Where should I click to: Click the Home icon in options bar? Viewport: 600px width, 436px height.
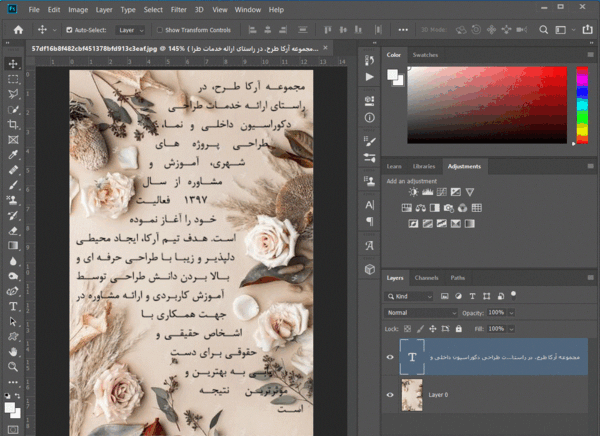(x=18, y=30)
